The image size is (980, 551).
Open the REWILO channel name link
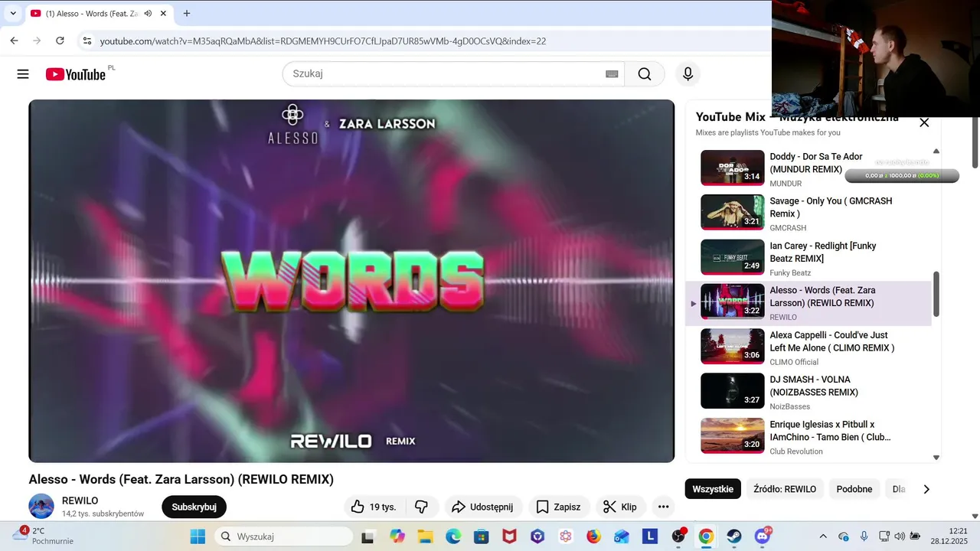click(x=80, y=500)
